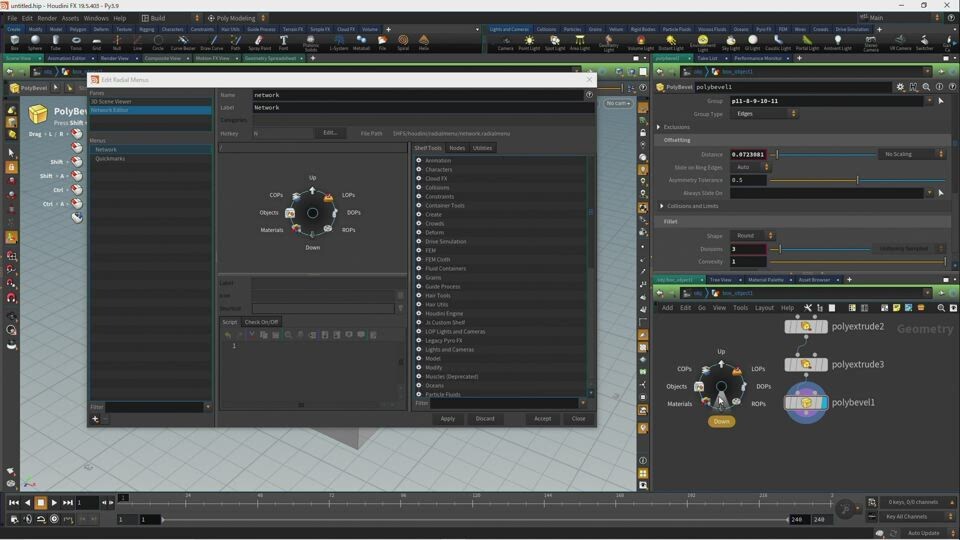Select the Grid shelf tool
The image size is (960, 540).
coord(96,42)
